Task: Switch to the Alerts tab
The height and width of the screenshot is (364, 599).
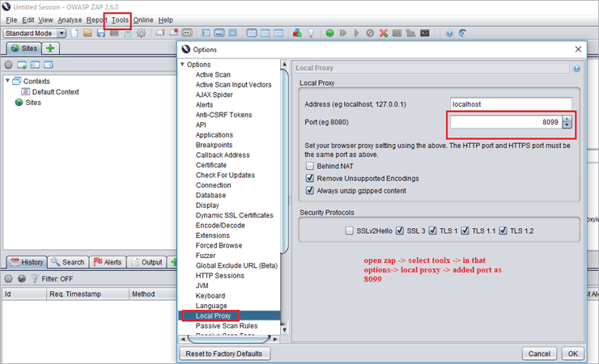Action: pyautogui.click(x=107, y=262)
